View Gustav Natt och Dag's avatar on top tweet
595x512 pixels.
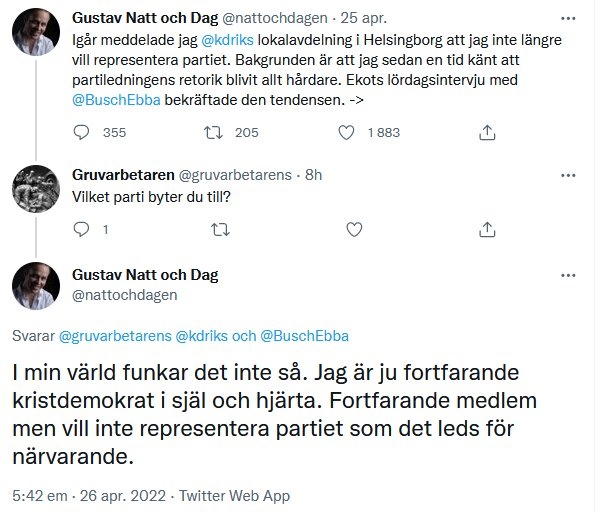click(x=36, y=32)
